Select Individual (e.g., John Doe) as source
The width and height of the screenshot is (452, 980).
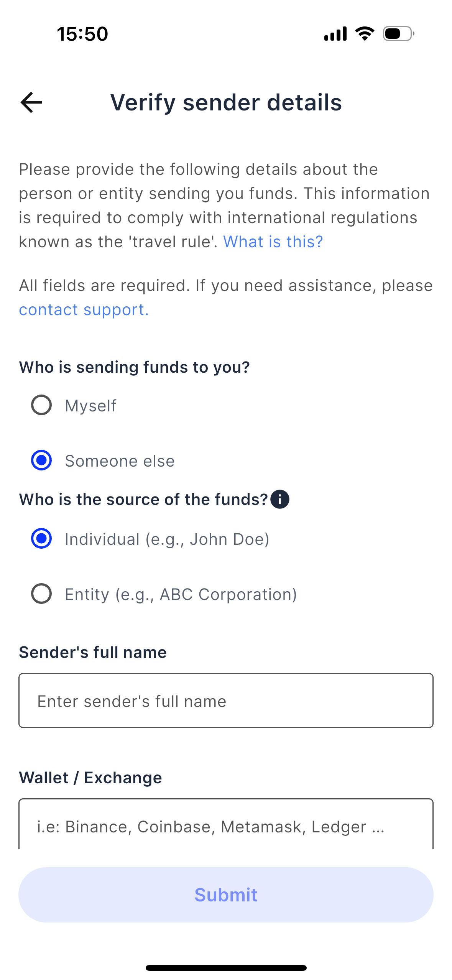41,539
